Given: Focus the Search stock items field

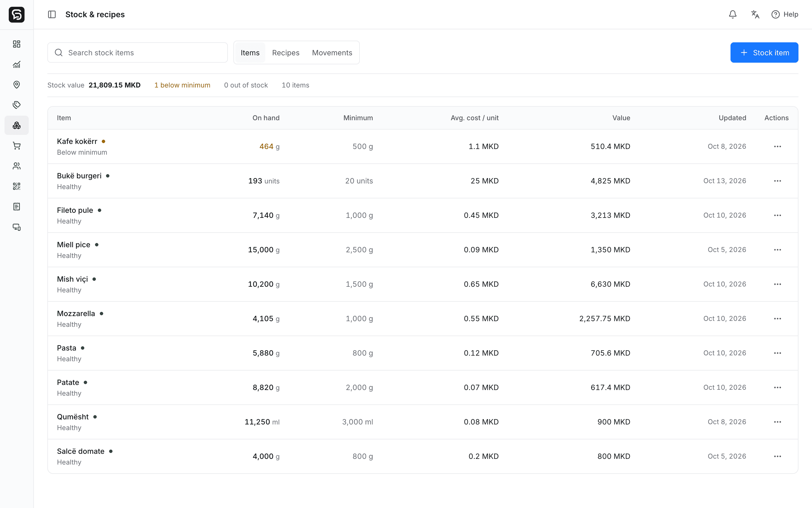Looking at the screenshot, I should coord(138,52).
